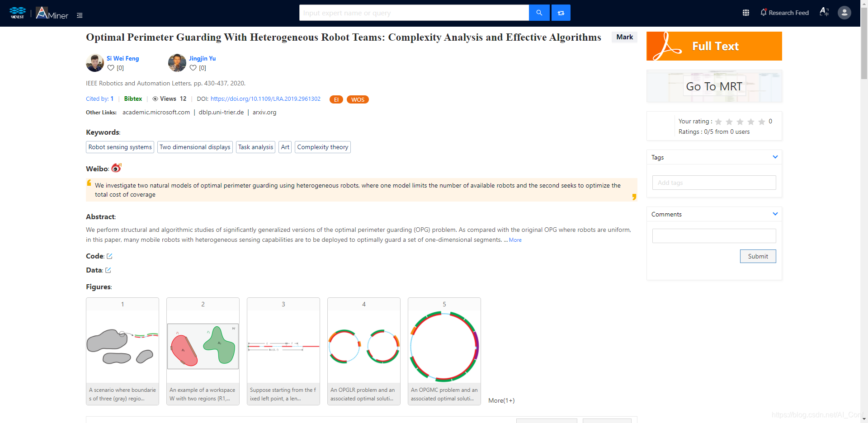Open Bibtex citation

(x=133, y=99)
